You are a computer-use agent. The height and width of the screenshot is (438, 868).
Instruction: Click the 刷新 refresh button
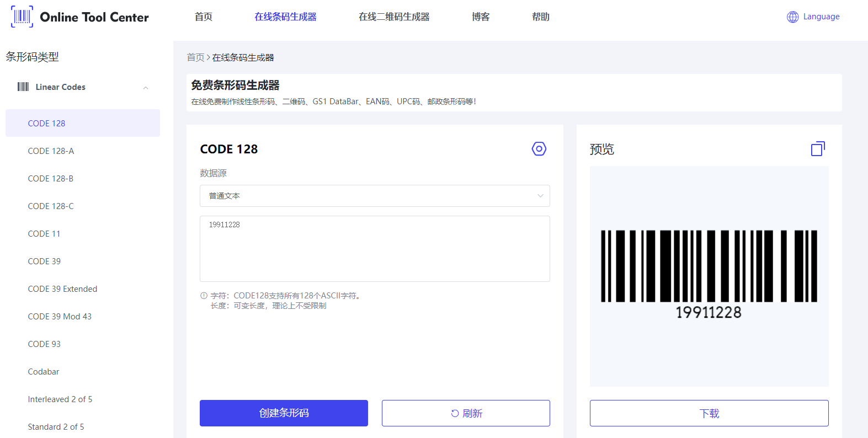(x=466, y=413)
